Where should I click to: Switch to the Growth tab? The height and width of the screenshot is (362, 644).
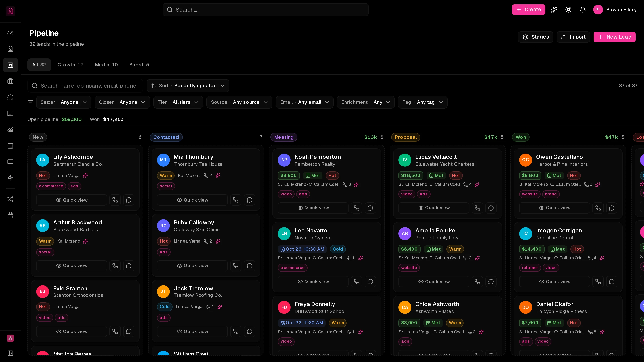click(70, 65)
